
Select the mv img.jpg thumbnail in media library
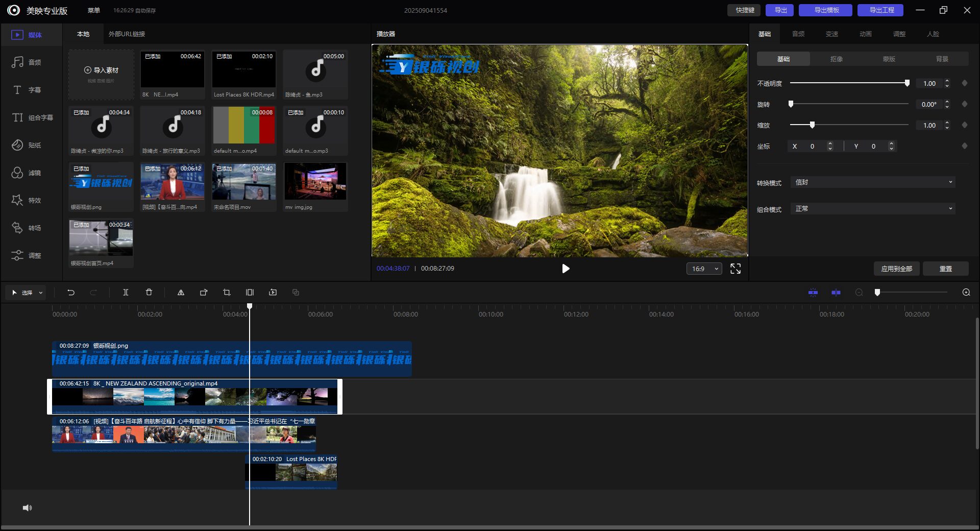click(315, 182)
